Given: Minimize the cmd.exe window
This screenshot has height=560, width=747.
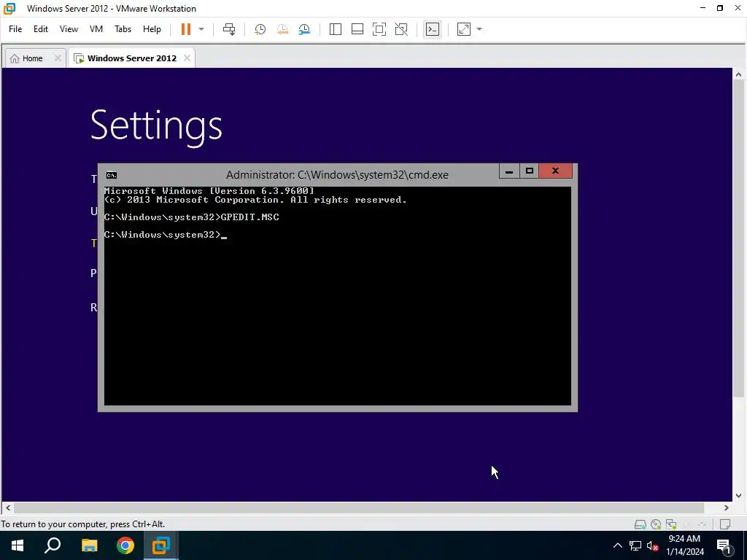Looking at the screenshot, I should tap(508, 171).
